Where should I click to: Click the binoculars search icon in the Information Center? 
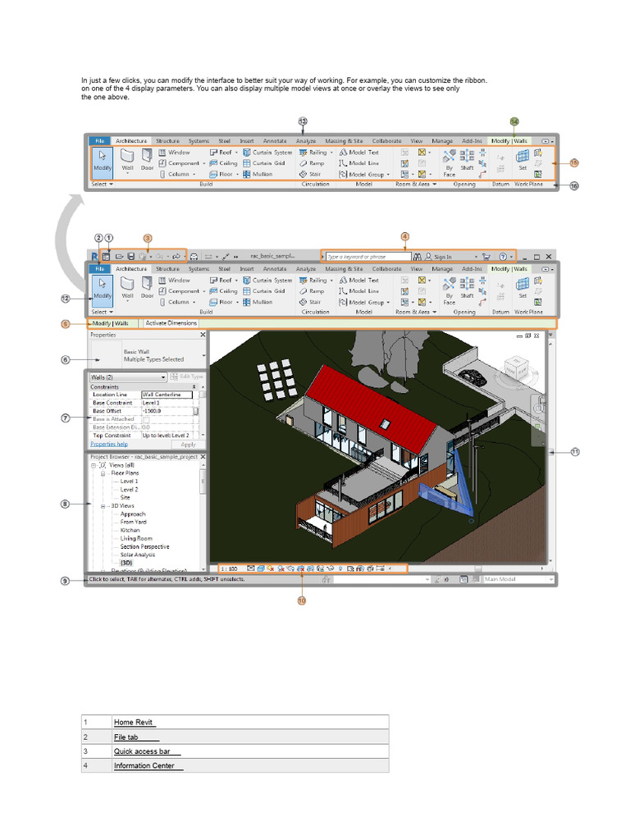coord(418,257)
